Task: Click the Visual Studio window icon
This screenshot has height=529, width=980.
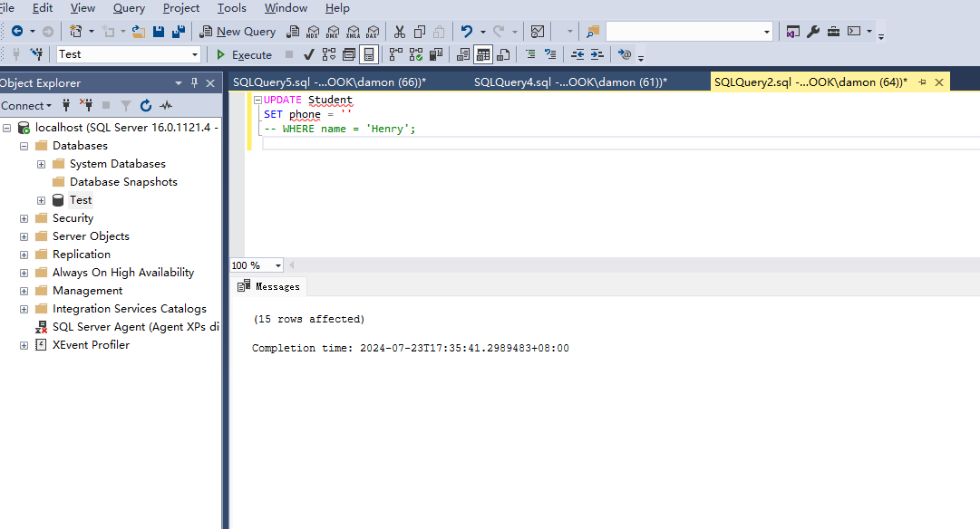Action: tap(792, 31)
